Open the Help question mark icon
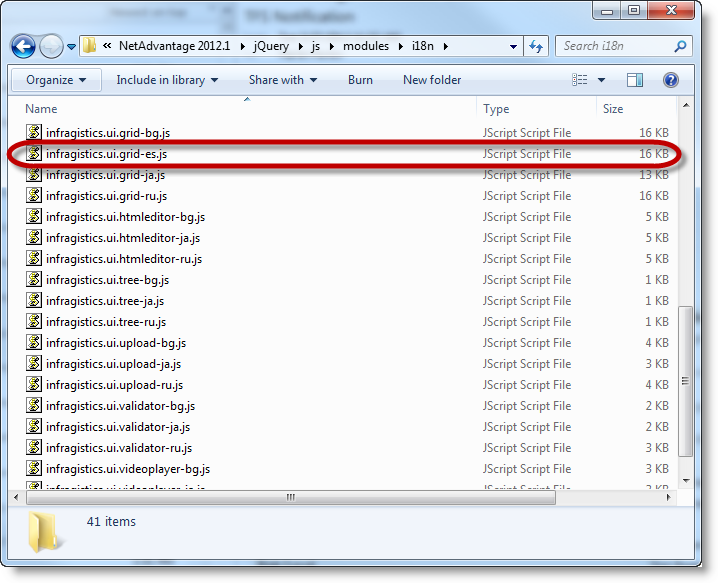The width and height of the screenshot is (718, 583). [x=671, y=80]
